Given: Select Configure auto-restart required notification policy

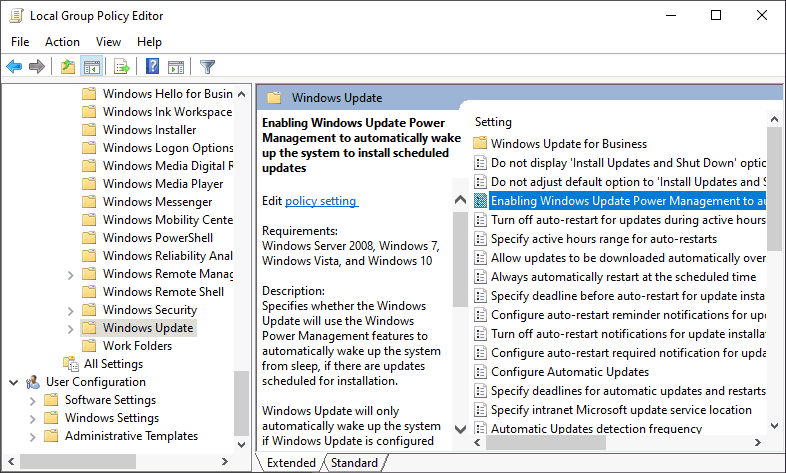Looking at the screenshot, I should [628, 353].
